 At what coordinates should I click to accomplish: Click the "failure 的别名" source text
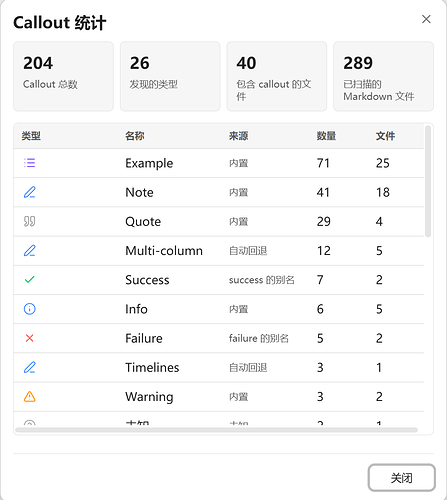pos(259,338)
